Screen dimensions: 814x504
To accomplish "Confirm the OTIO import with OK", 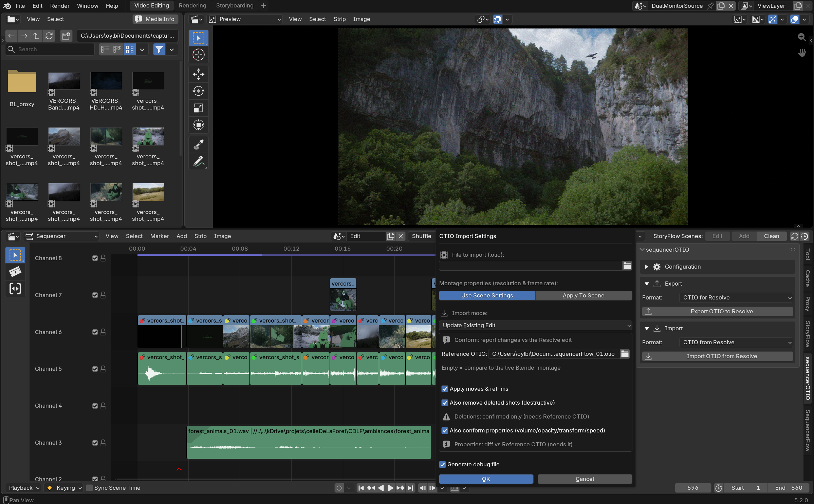I will click(486, 479).
